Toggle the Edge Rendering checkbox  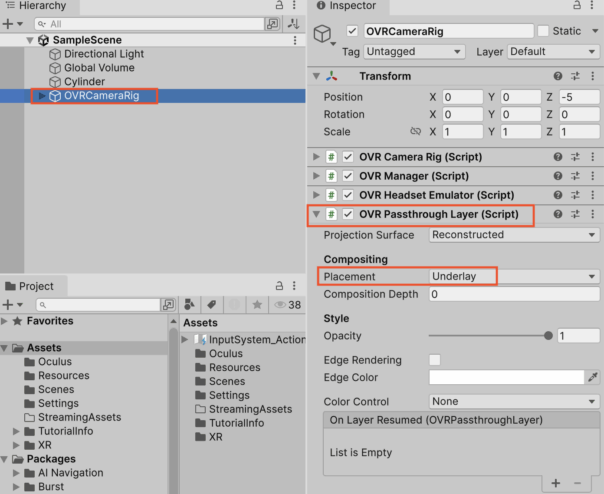(x=435, y=360)
